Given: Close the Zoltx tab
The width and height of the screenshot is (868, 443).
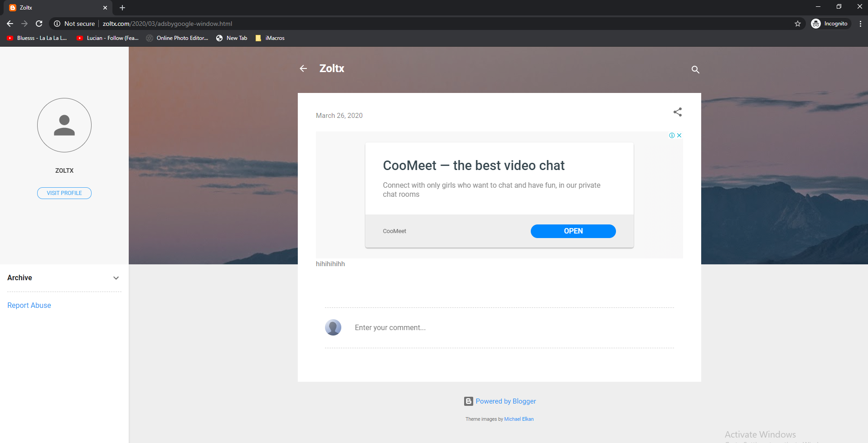Looking at the screenshot, I should [105, 8].
